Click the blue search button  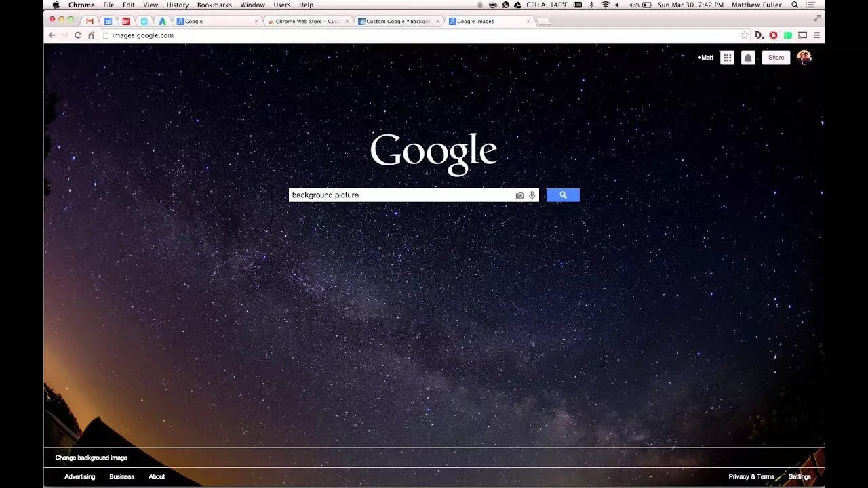(x=563, y=195)
